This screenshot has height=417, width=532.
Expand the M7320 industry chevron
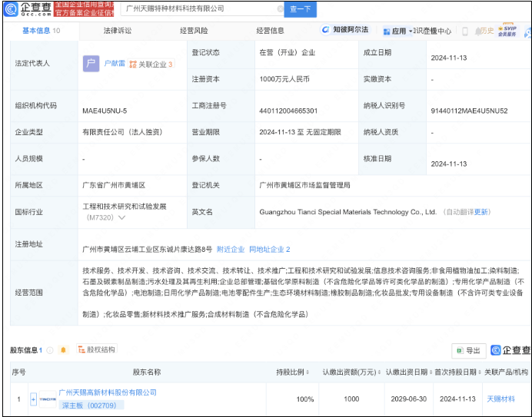coord(121,218)
